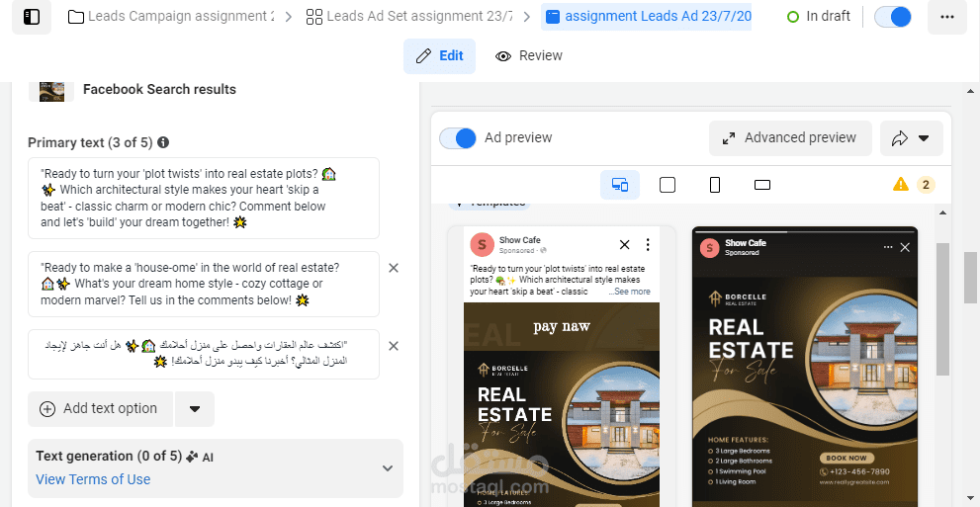This screenshot has width=980, height=507.
Task: Click Facebook Search results thumbnail
Action: (x=51, y=91)
